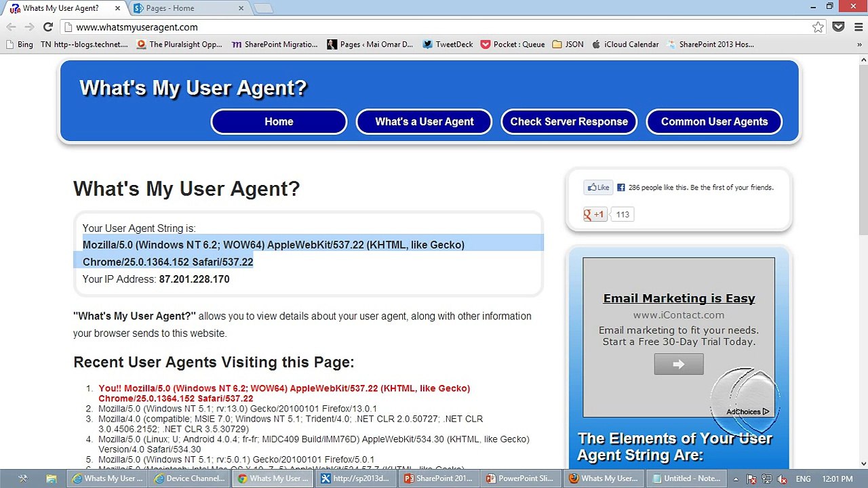Open the tools icon on the taskbar
This screenshot has width=868, height=488.
point(22,479)
